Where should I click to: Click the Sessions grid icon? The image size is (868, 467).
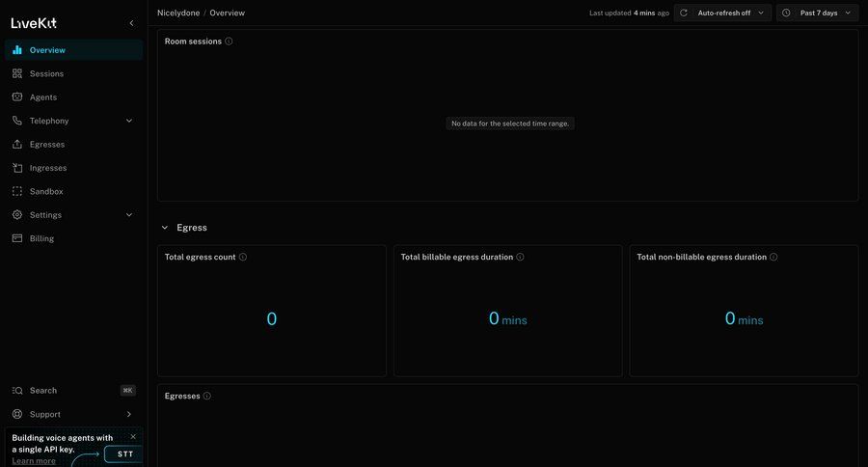(x=17, y=73)
